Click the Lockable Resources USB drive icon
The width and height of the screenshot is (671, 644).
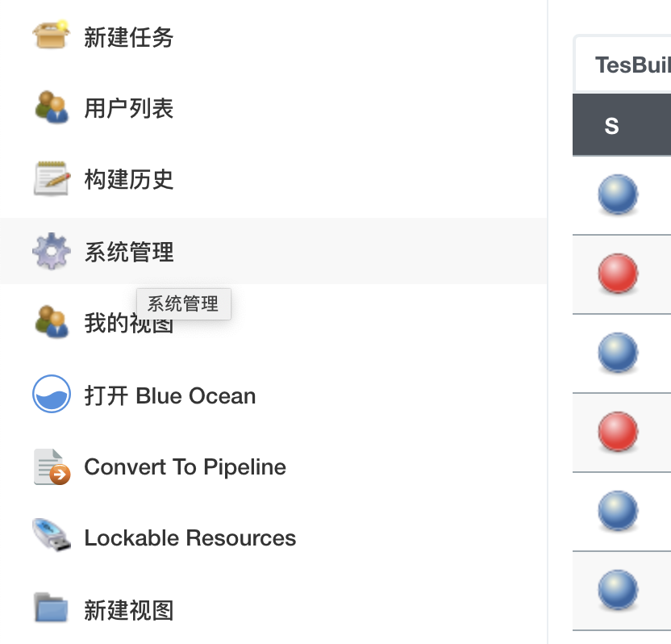(x=52, y=537)
